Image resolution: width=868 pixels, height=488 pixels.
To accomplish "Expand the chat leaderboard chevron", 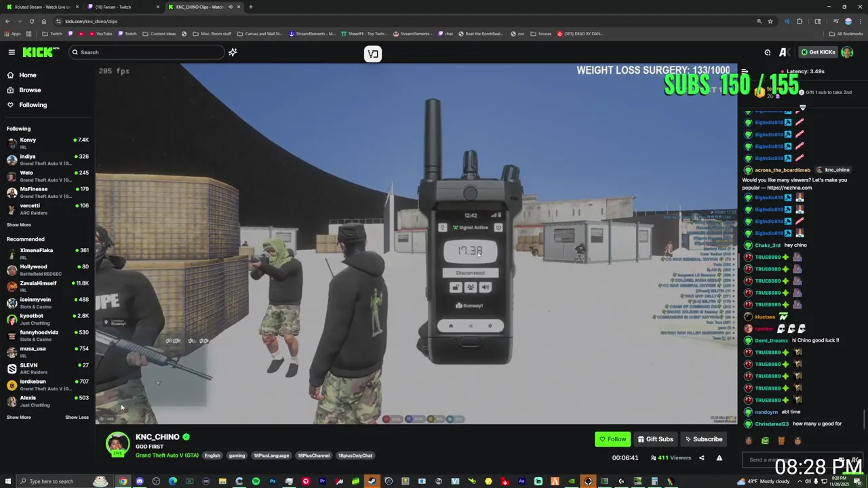I will tap(802, 107).
